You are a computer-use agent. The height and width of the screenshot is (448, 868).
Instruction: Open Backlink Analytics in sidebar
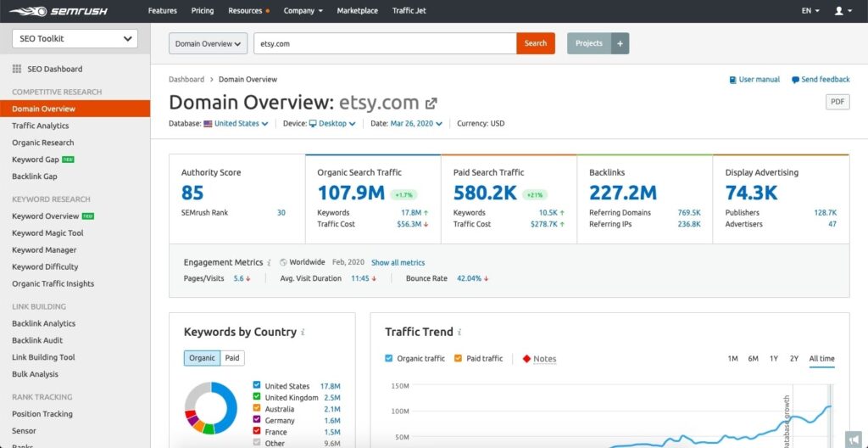(44, 323)
